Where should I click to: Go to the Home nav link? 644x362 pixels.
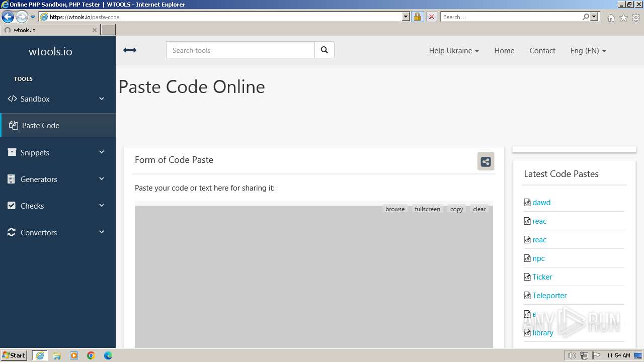coord(504,50)
